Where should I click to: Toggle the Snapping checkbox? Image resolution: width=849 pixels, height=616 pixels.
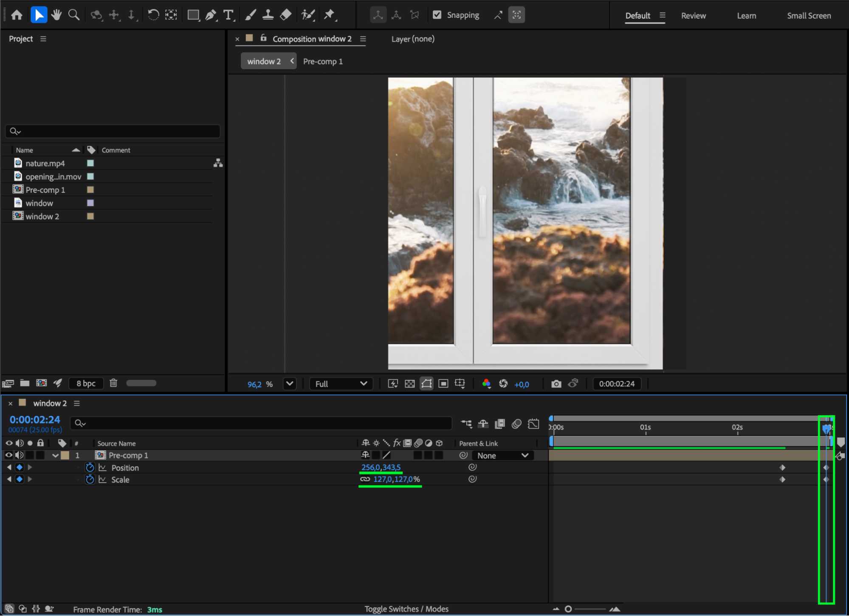click(437, 15)
